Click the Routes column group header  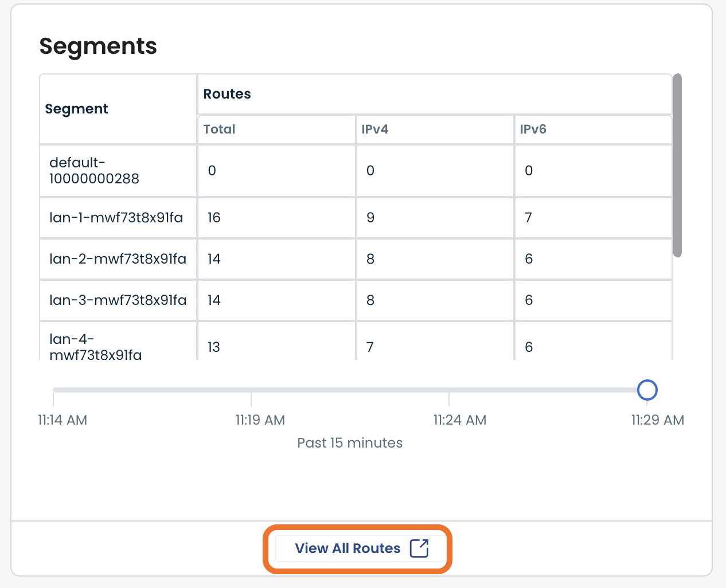[x=435, y=94]
